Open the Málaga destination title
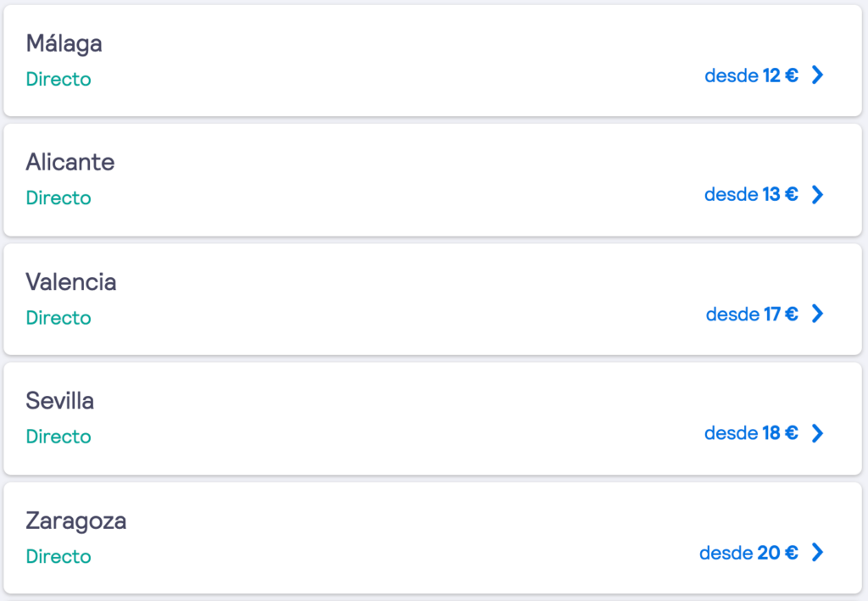The height and width of the screenshot is (601, 868). [64, 44]
